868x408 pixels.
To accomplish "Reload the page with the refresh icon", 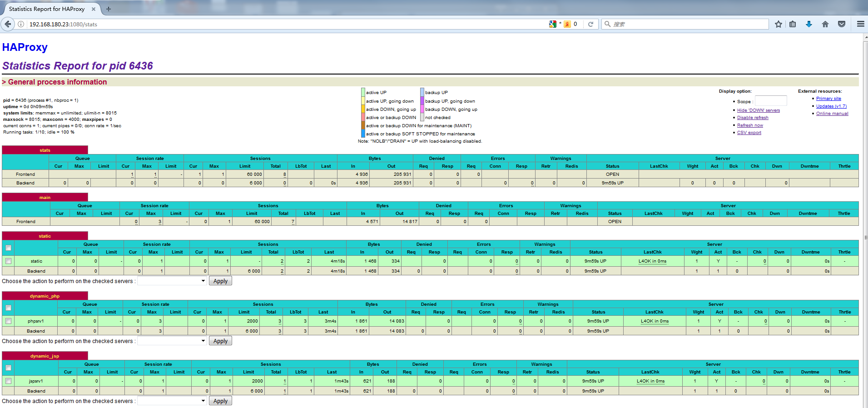I will (590, 24).
